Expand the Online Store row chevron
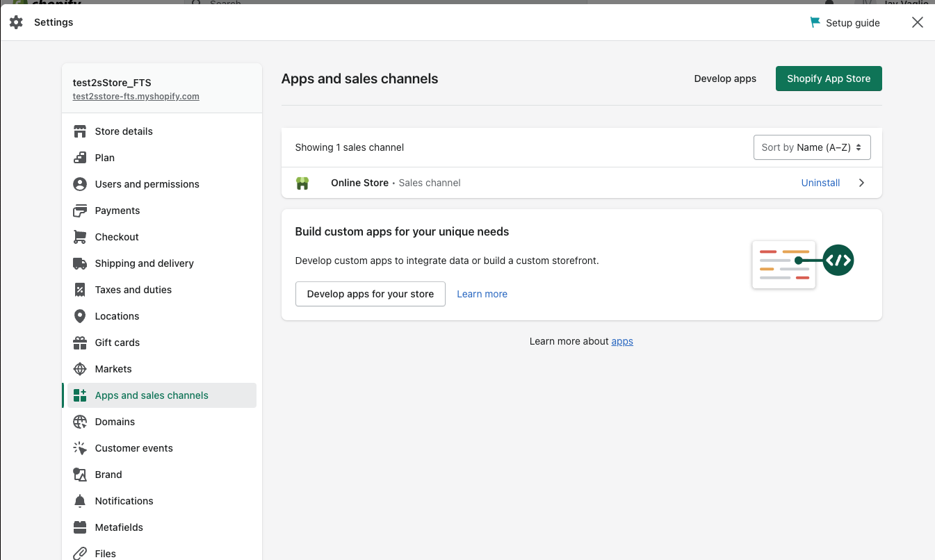 (861, 183)
